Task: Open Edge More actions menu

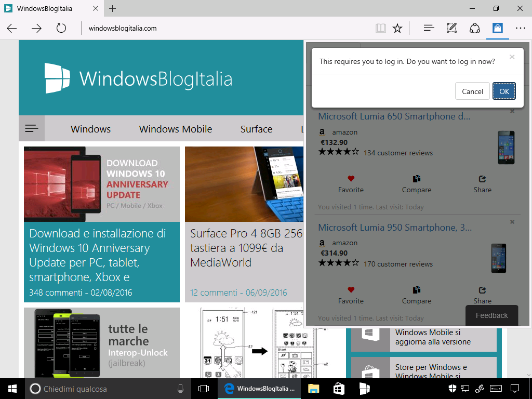Action: [520, 28]
